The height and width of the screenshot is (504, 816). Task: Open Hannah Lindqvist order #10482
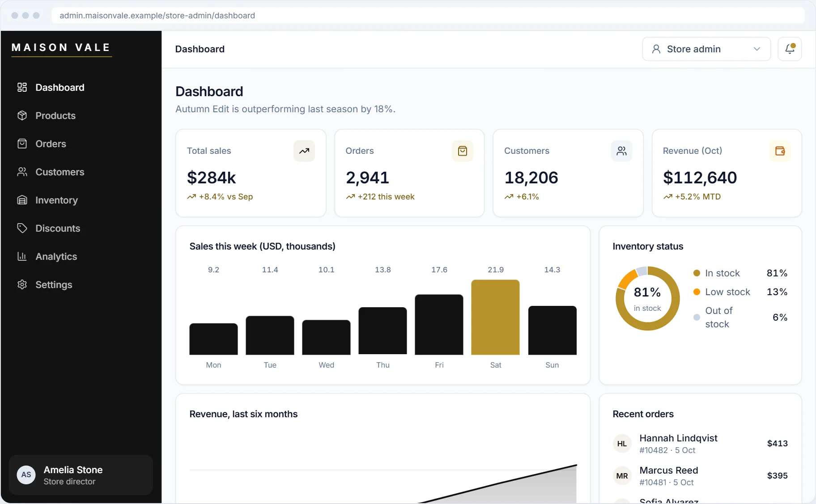click(700, 444)
